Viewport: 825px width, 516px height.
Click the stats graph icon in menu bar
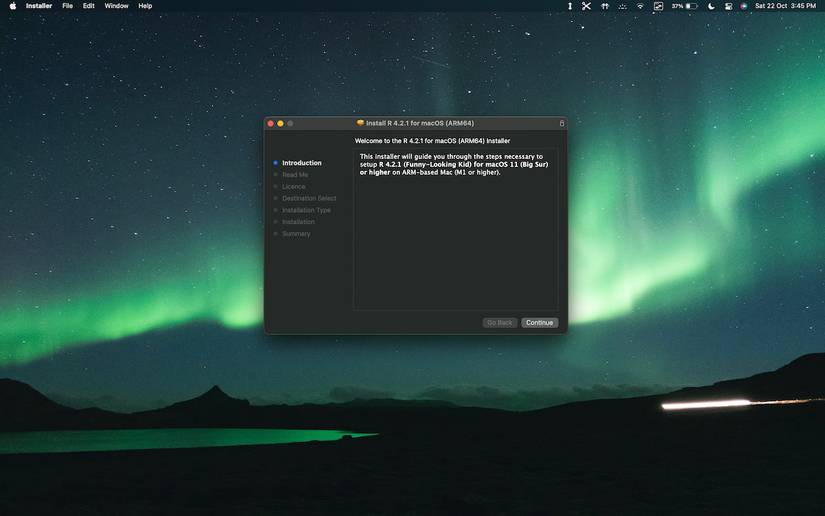[658, 6]
